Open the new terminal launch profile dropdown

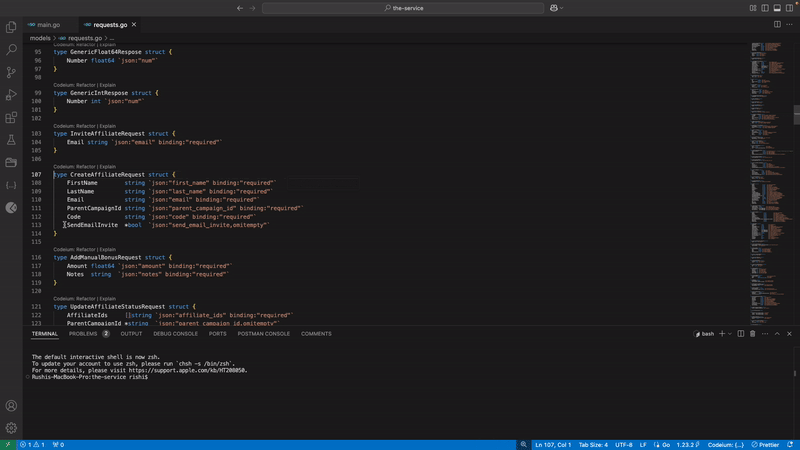(x=730, y=334)
